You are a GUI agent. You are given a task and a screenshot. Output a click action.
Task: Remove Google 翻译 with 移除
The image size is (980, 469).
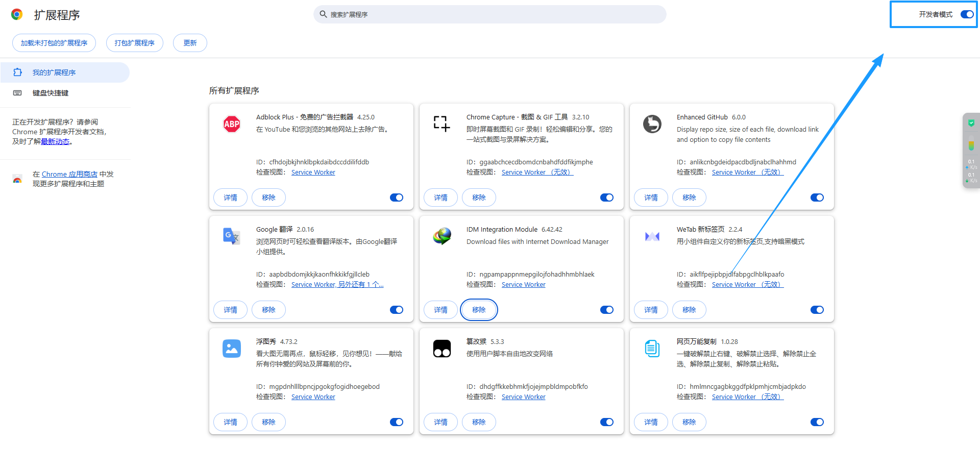coord(268,310)
